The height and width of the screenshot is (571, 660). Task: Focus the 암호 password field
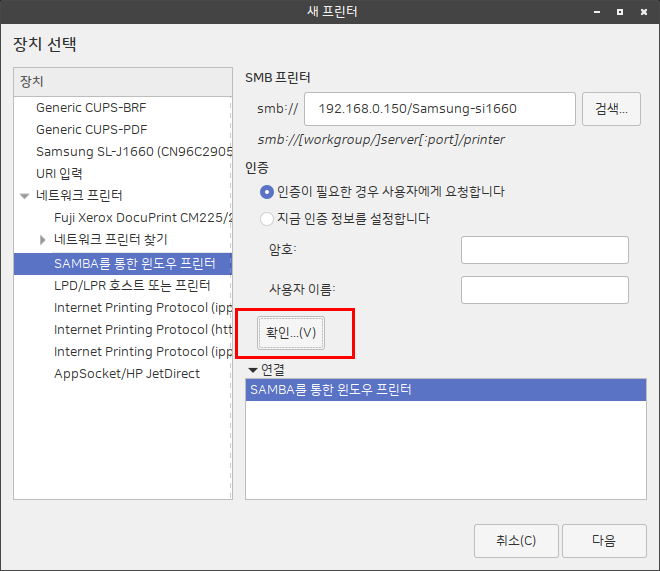(544, 250)
